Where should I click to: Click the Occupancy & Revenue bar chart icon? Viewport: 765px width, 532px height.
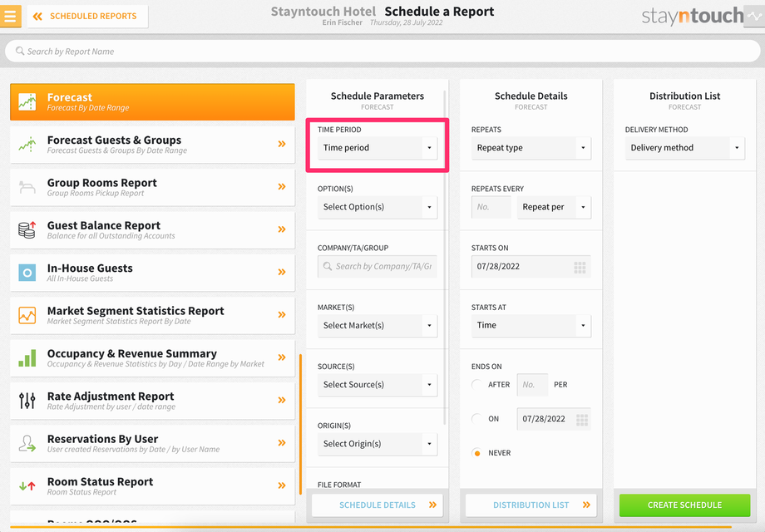point(27,358)
